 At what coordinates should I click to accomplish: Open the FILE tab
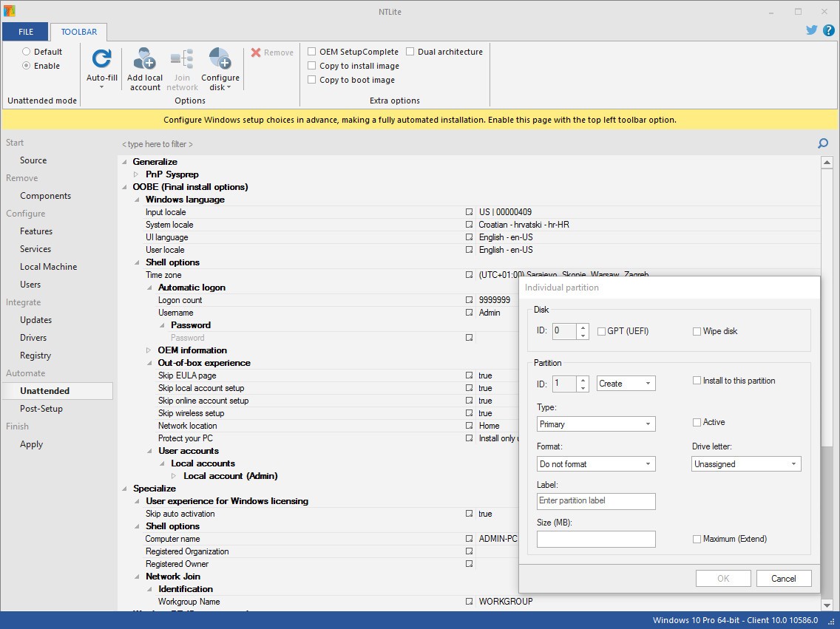25,32
